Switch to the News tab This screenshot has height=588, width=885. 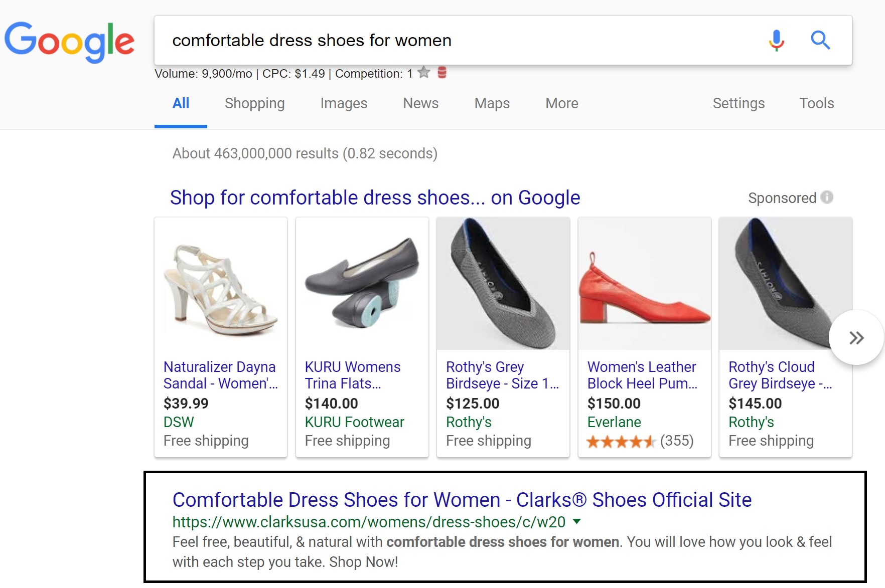[x=421, y=103]
